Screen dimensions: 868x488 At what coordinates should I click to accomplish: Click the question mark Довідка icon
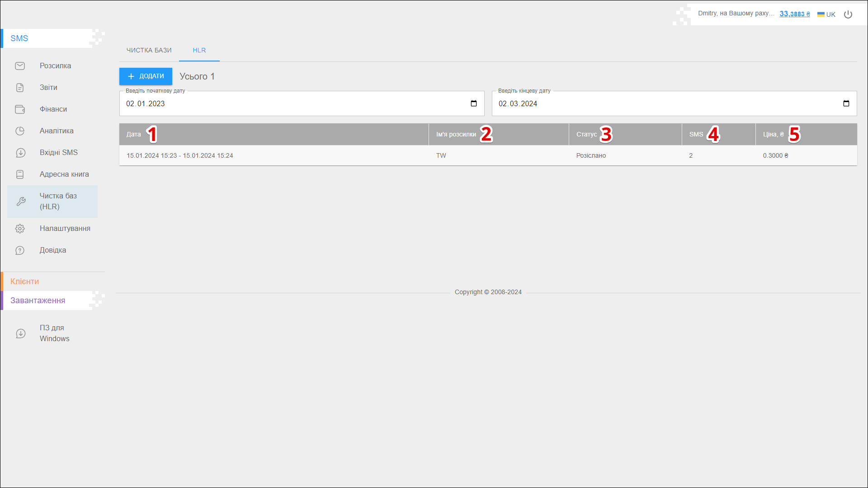click(20, 250)
